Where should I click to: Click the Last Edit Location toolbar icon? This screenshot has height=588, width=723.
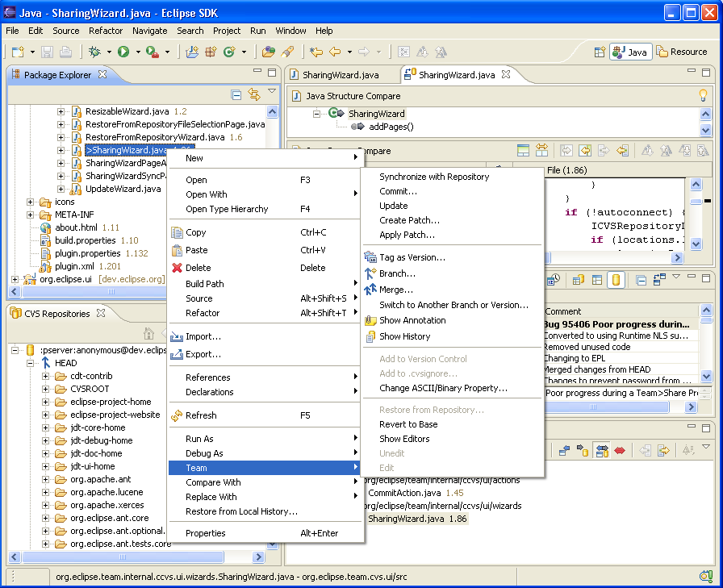tap(316, 52)
